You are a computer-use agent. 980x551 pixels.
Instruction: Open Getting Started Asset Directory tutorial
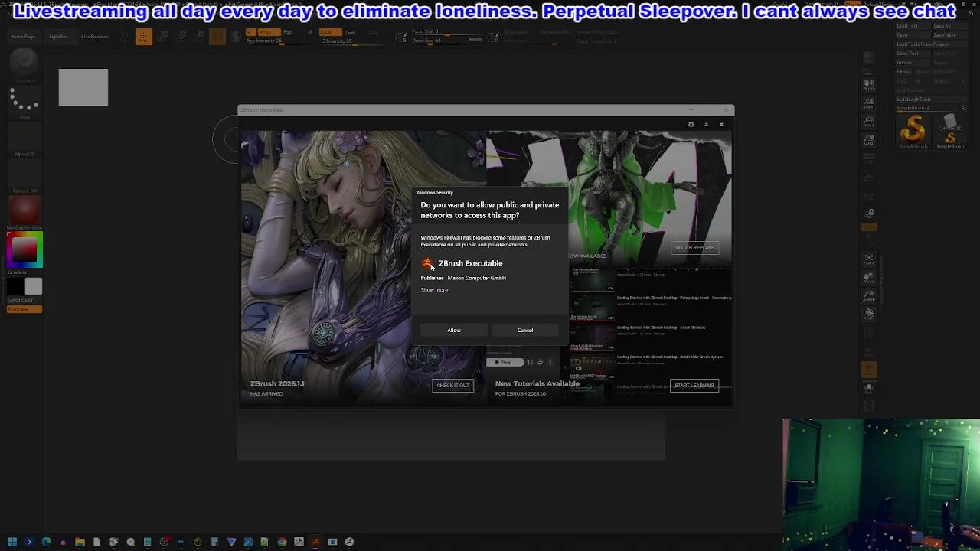[661, 328]
